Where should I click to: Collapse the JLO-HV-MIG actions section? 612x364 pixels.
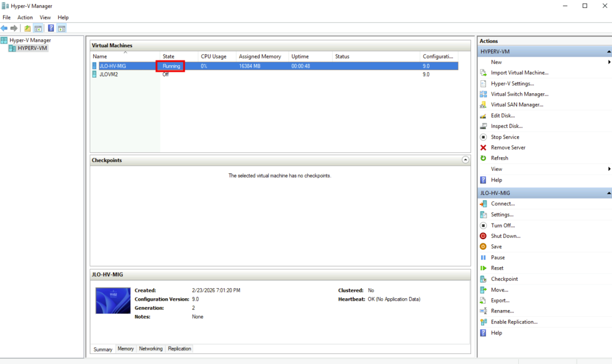(x=608, y=194)
